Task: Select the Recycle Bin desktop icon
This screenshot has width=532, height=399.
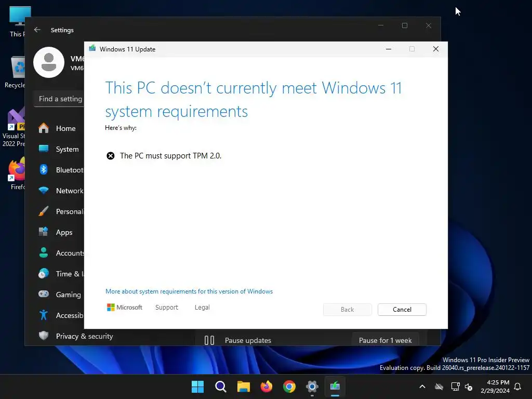Action: point(15,72)
